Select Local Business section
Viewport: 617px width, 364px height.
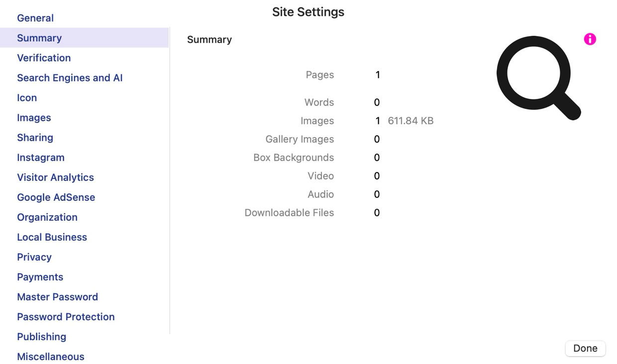[52, 237]
